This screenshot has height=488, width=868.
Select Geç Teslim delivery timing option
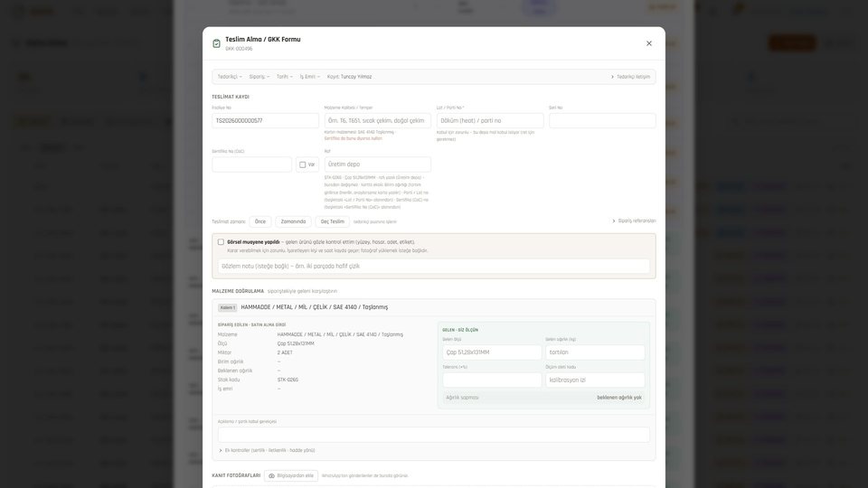pos(332,221)
